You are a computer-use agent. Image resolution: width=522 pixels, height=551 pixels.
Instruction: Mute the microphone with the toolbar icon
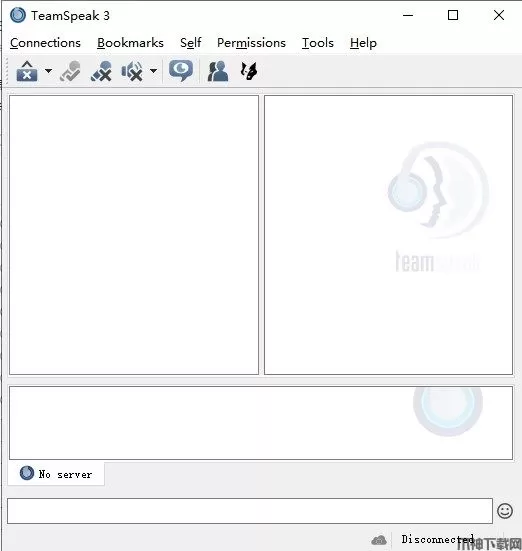pos(101,71)
